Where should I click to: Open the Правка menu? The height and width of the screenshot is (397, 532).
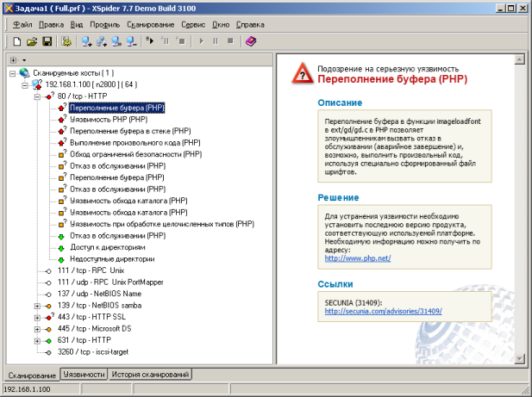click(51, 25)
